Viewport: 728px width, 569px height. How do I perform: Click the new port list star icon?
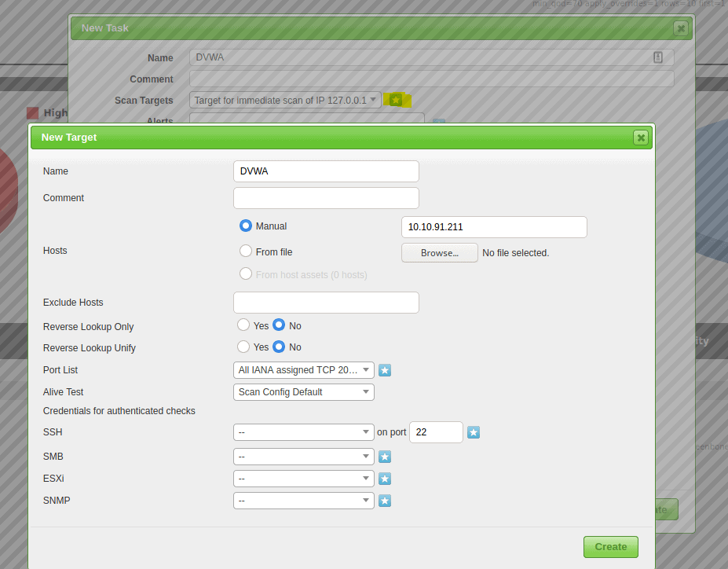tap(385, 370)
